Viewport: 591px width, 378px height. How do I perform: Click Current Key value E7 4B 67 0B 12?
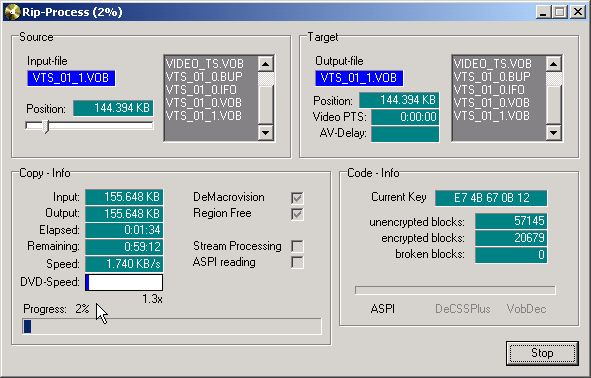[x=491, y=198]
